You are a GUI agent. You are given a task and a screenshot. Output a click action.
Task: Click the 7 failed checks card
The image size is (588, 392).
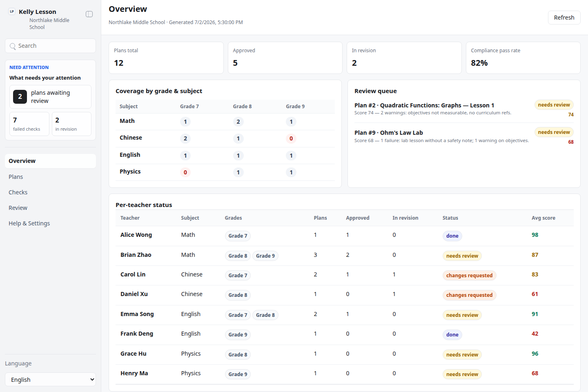tap(29, 124)
